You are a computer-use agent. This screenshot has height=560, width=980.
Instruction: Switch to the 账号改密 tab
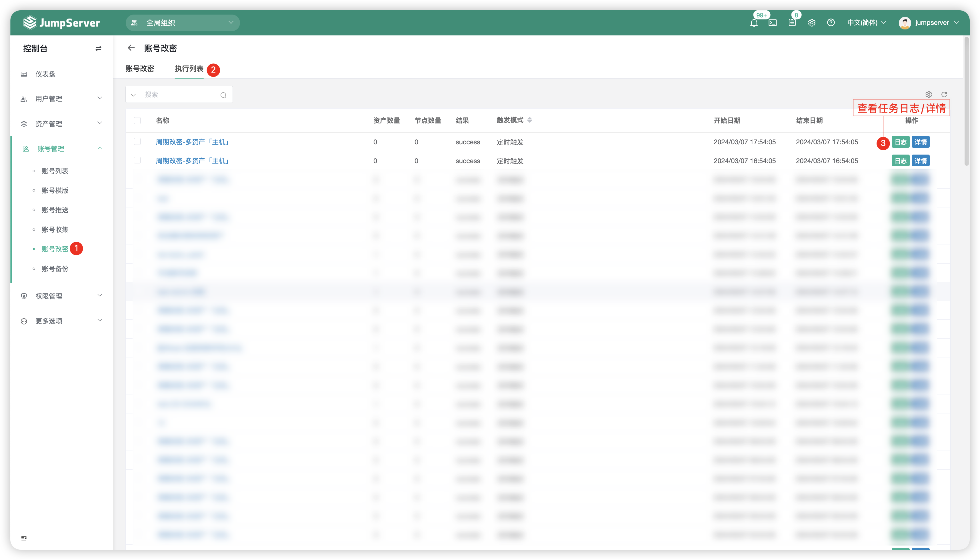click(140, 69)
